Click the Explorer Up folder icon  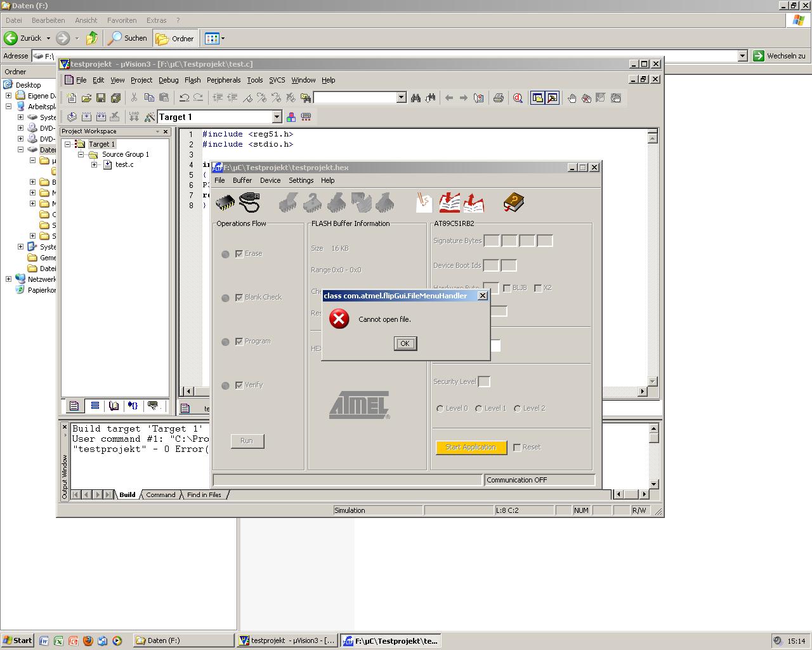pyautogui.click(x=92, y=38)
